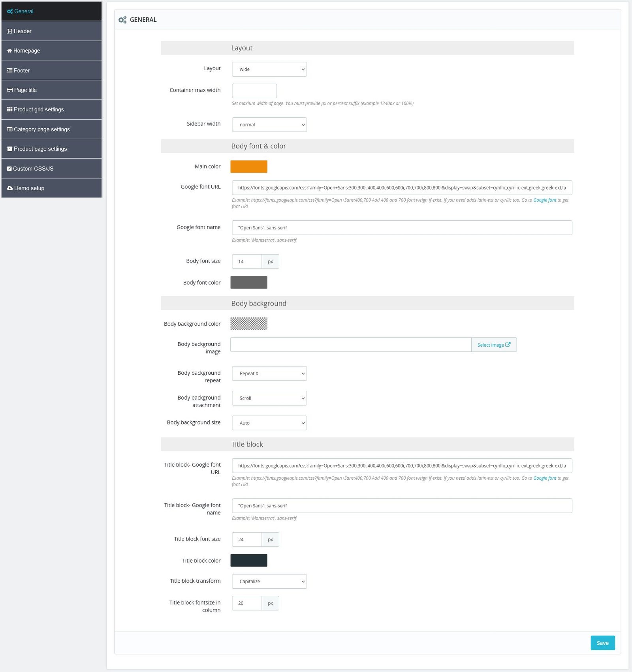Open Title block transform dropdown
The width and height of the screenshot is (632, 672).
click(x=269, y=582)
